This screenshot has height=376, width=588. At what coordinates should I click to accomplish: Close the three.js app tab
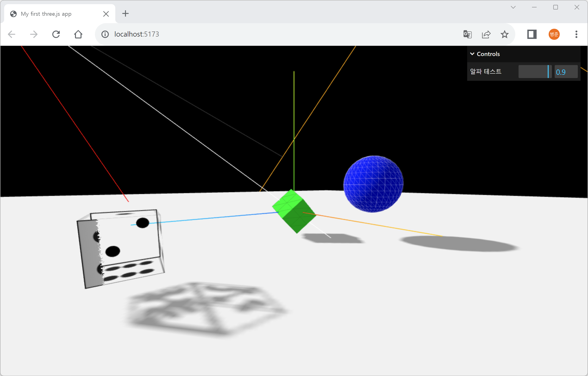[x=106, y=14]
